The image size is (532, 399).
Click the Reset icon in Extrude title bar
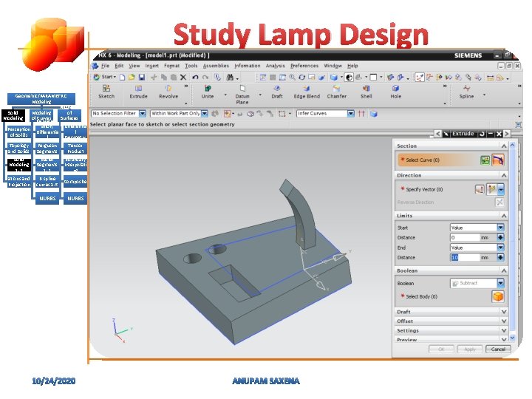[482, 134]
